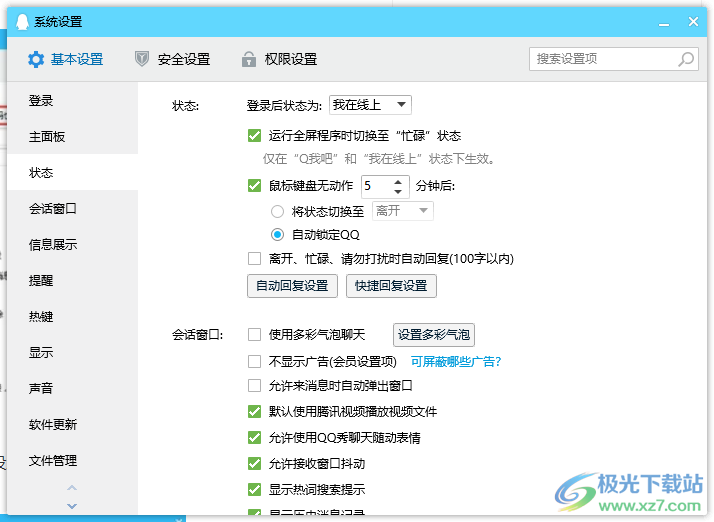Enable 使用多彩气泡聊天 checkbox
714x522 pixels.
click(254, 335)
